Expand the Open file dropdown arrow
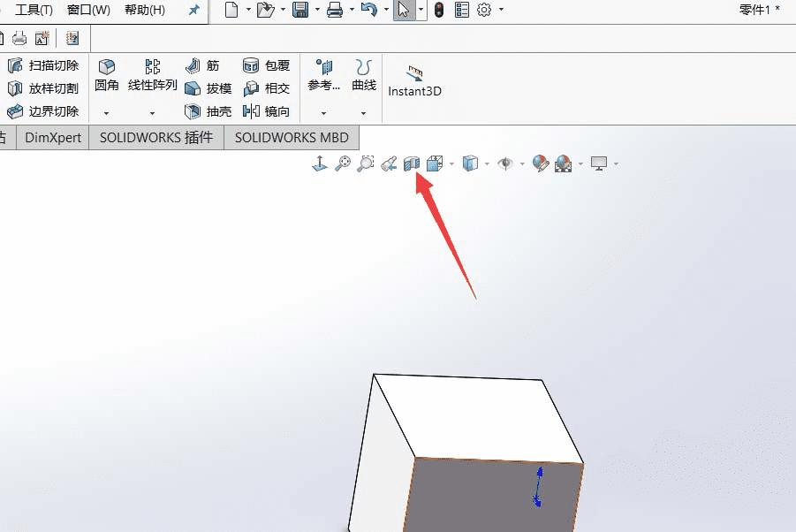 point(283,10)
